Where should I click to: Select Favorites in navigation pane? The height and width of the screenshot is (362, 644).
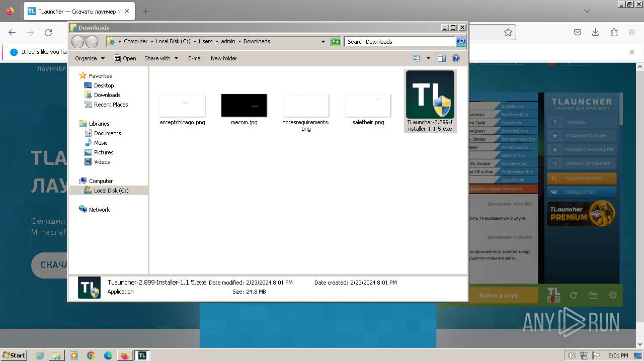point(100,76)
